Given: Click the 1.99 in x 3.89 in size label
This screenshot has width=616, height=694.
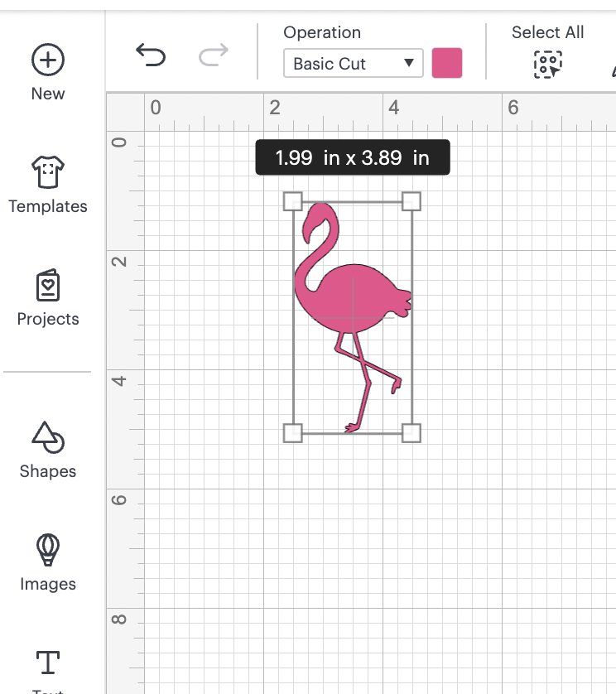Looking at the screenshot, I should coord(353,157).
